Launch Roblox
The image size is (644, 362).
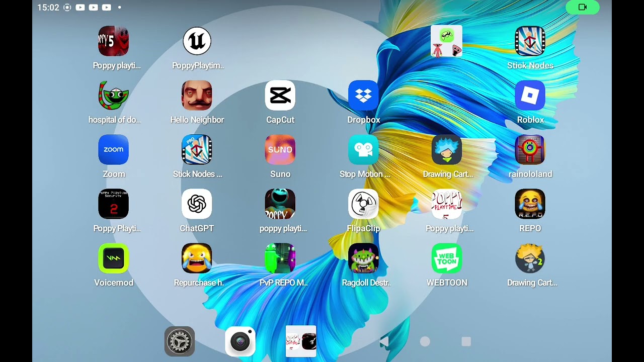(530, 96)
